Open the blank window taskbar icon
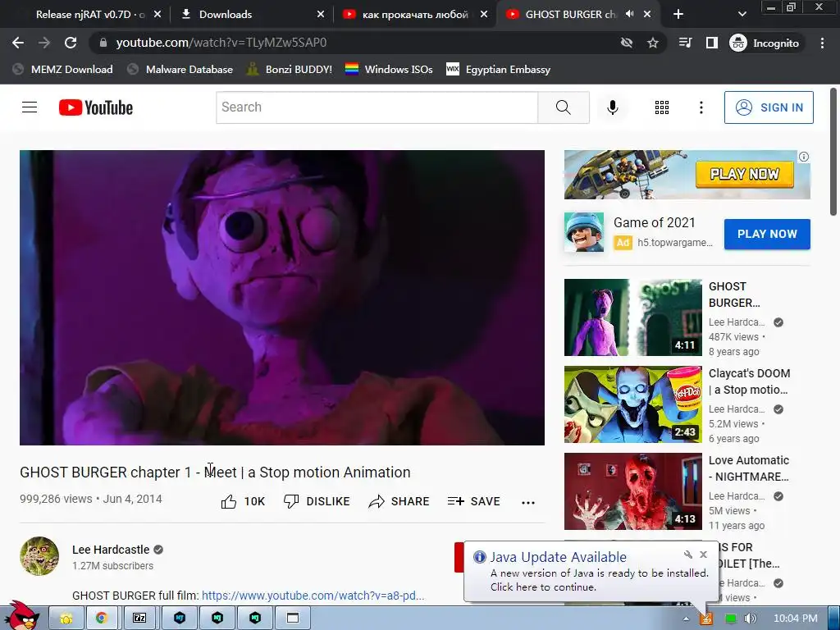 pos(293,619)
